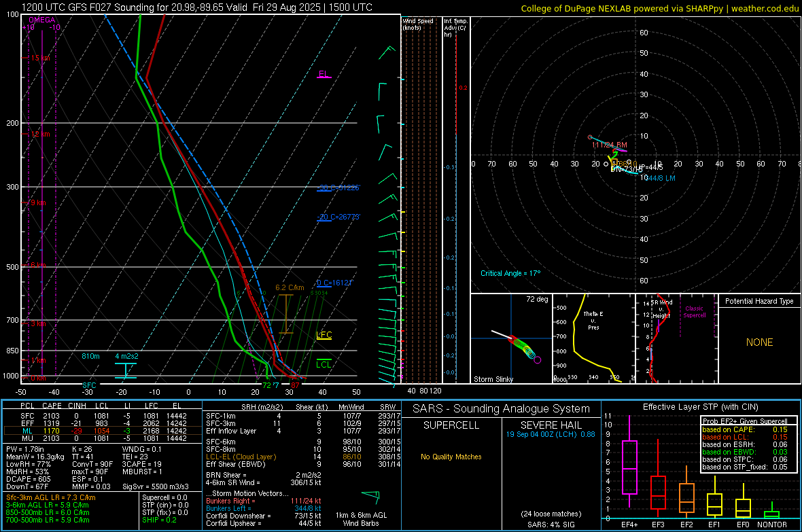Select the Bunkers Left = 344/8 kt line
The image size is (802, 532).
tap(264, 508)
